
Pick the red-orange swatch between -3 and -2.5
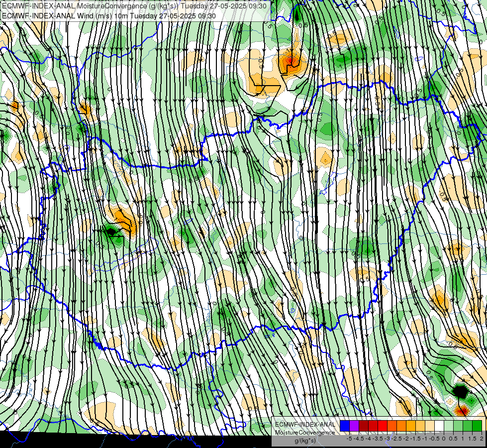tap(392, 426)
